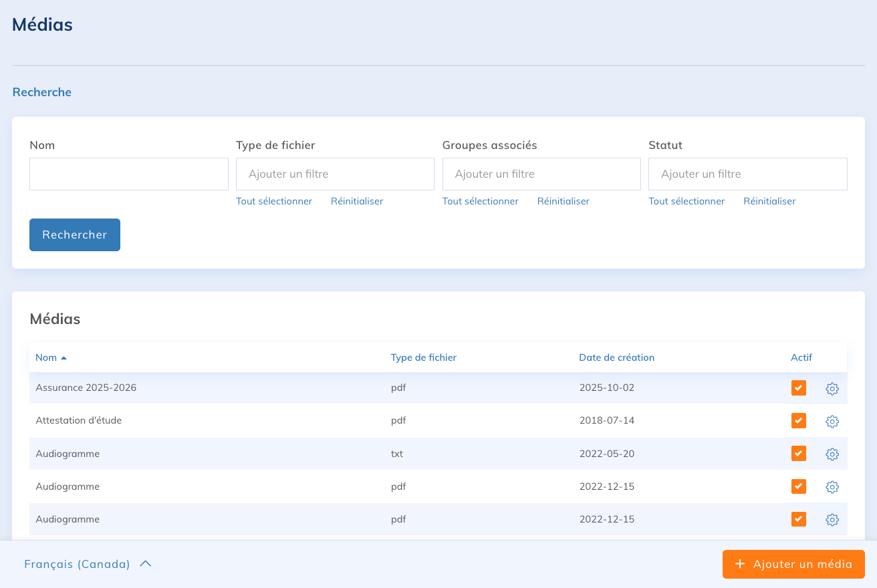Viewport: 877px width, 588px height.
Task: Reset the Groupes associés filter
Action: pos(563,201)
